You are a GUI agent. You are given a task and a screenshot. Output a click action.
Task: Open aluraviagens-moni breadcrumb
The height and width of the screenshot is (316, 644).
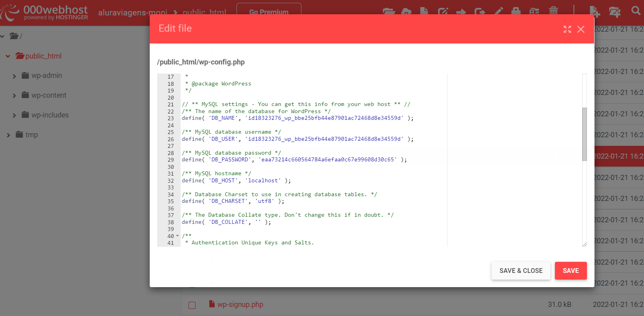[x=133, y=13]
